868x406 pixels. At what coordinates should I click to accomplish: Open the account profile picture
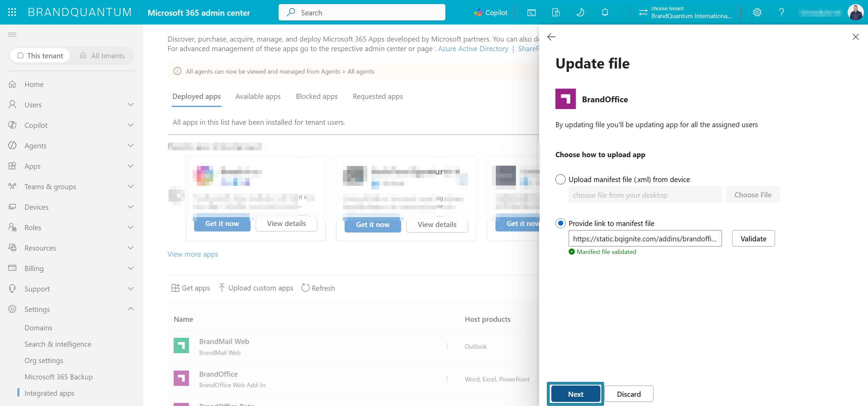click(x=856, y=12)
